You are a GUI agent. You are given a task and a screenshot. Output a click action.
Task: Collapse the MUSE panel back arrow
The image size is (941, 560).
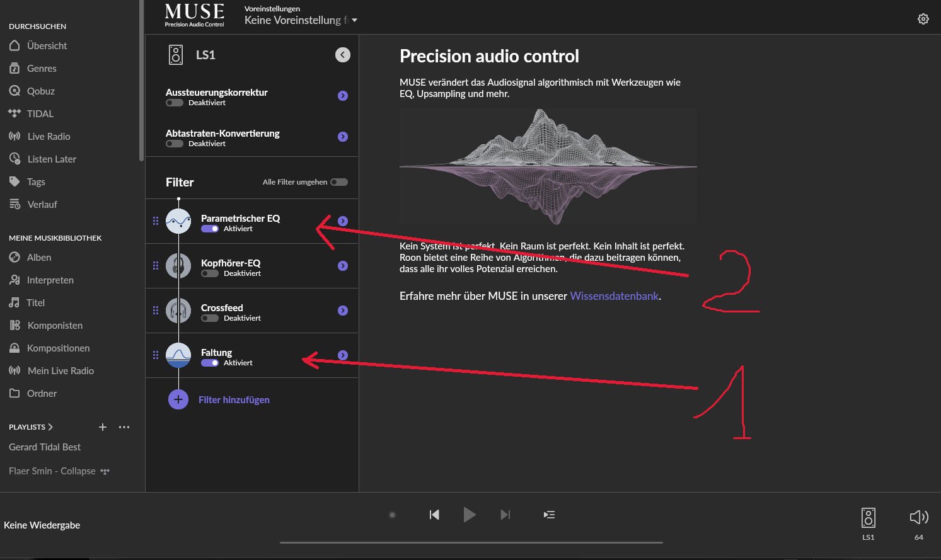click(x=343, y=55)
